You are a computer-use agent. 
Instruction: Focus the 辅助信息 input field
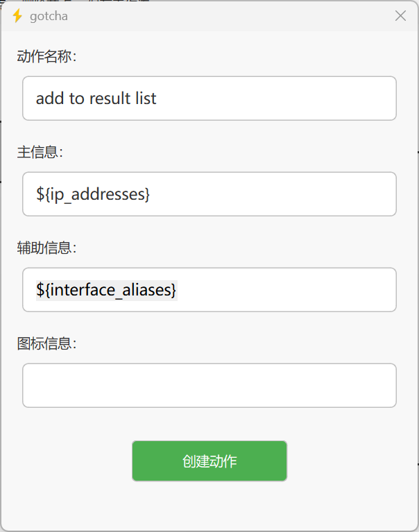(209, 290)
